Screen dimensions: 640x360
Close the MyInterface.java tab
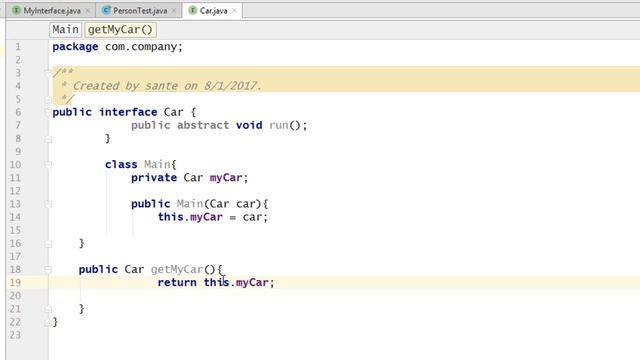[87, 11]
